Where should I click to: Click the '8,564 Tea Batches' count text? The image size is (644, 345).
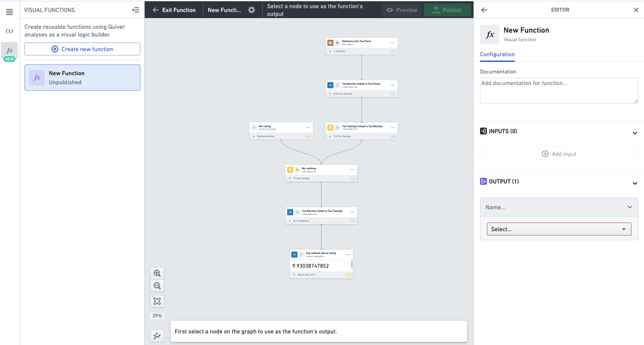[x=343, y=94]
